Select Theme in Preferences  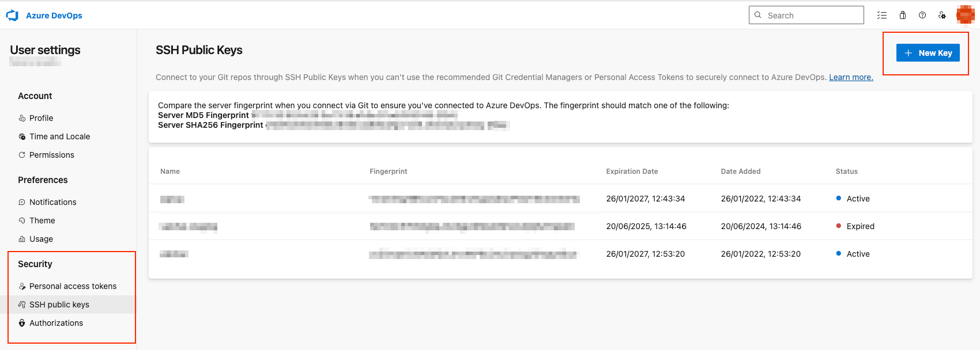coord(42,220)
